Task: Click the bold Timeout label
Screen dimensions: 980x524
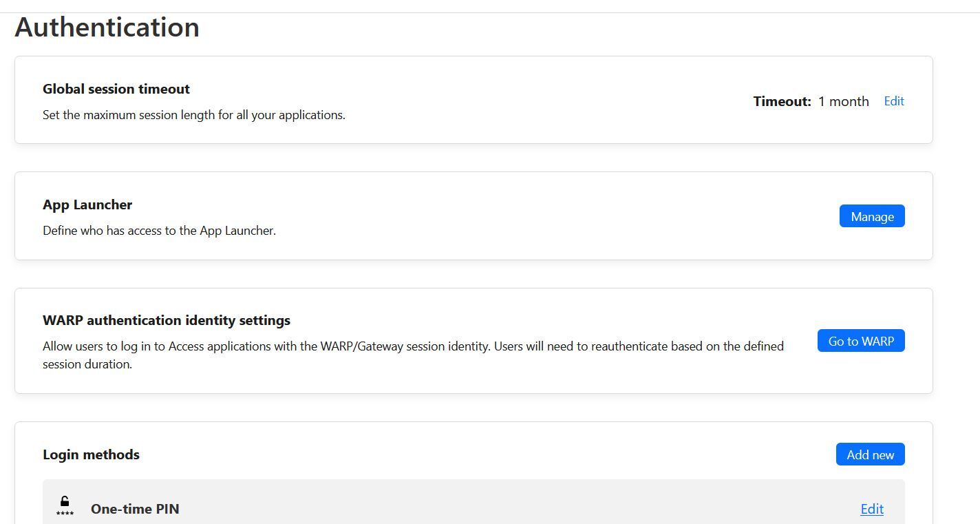Action: (x=782, y=101)
